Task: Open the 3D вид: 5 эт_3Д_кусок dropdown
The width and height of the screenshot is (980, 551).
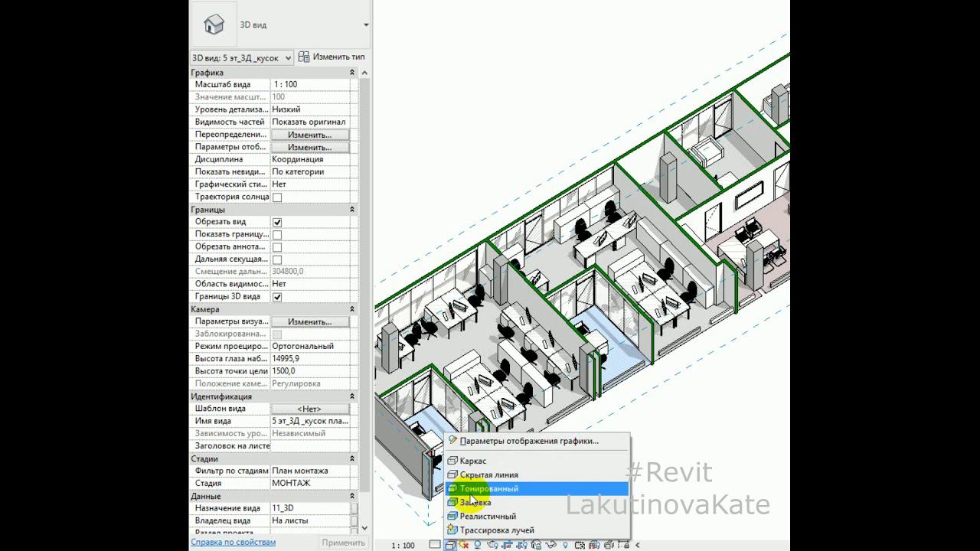Action: (x=241, y=57)
